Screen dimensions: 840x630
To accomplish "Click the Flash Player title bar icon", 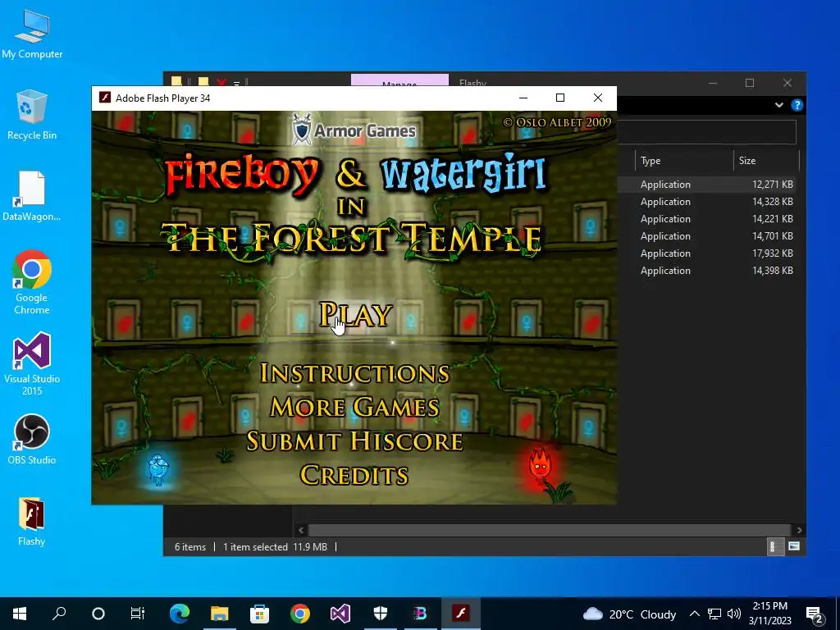I will (105, 98).
